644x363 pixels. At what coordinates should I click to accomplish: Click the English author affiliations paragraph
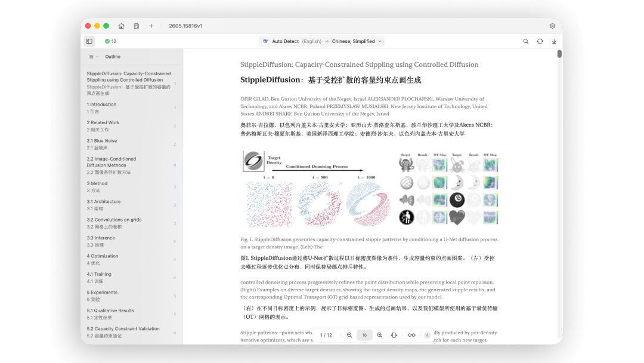point(364,106)
